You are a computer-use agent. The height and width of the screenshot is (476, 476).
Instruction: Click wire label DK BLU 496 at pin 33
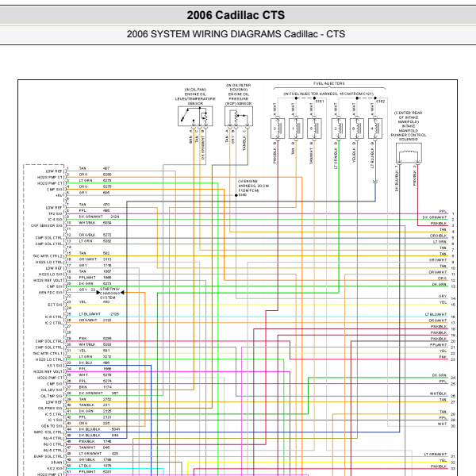tap(94, 363)
